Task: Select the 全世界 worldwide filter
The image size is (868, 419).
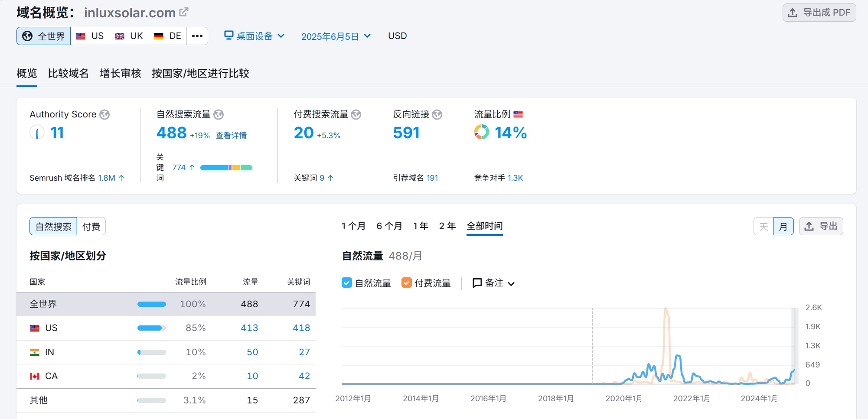Action: point(43,36)
